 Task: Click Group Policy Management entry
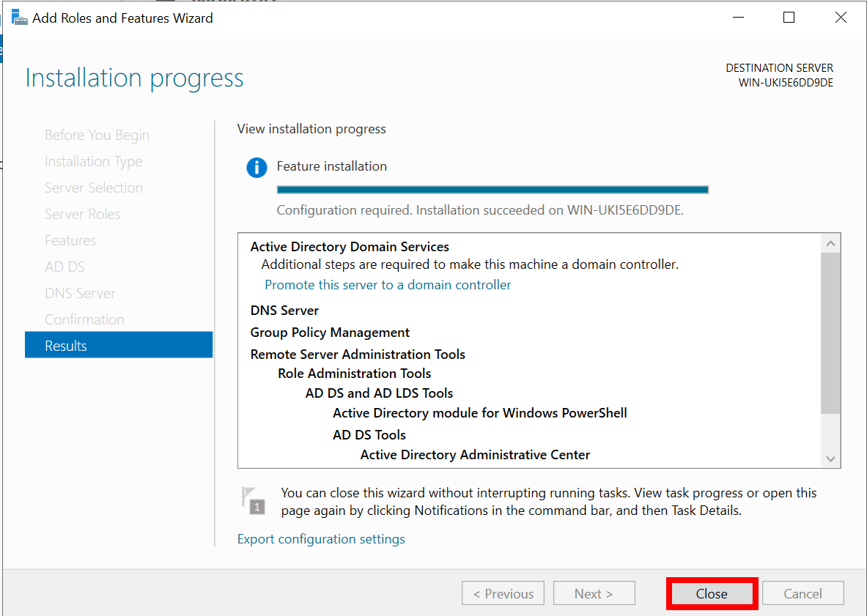coord(330,333)
